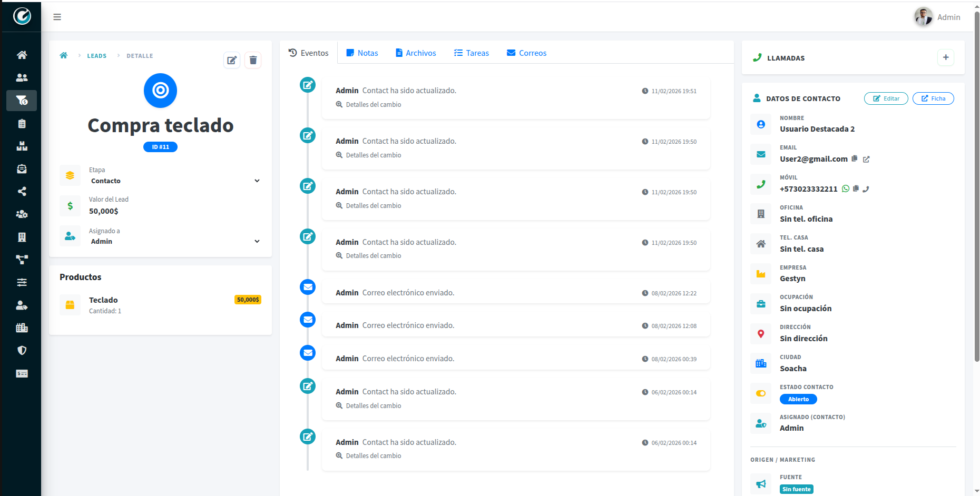The height and width of the screenshot is (496, 980).
Task: Open the workflow diagram icon in sidebar
Action: point(22,260)
